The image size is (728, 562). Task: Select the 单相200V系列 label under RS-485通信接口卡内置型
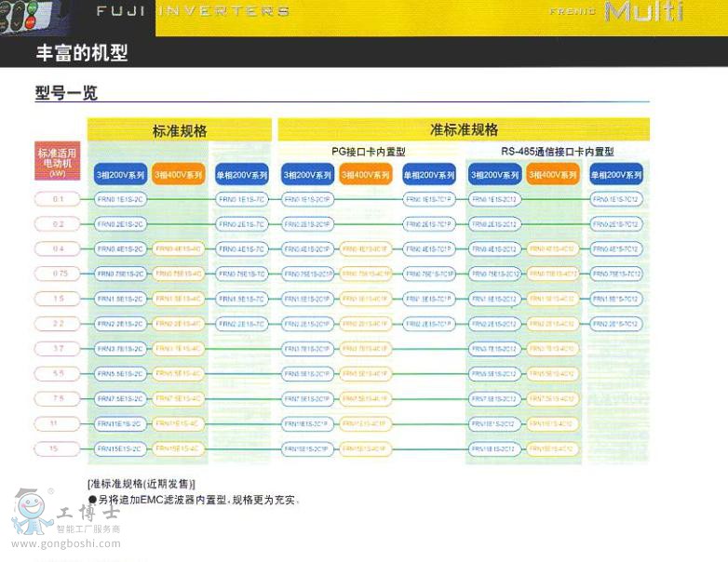point(615,175)
